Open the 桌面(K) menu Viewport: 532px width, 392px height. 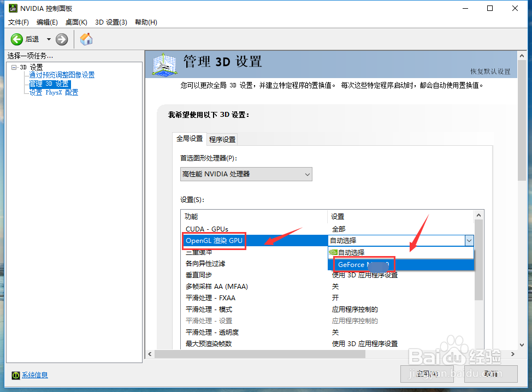click(76, 22)
